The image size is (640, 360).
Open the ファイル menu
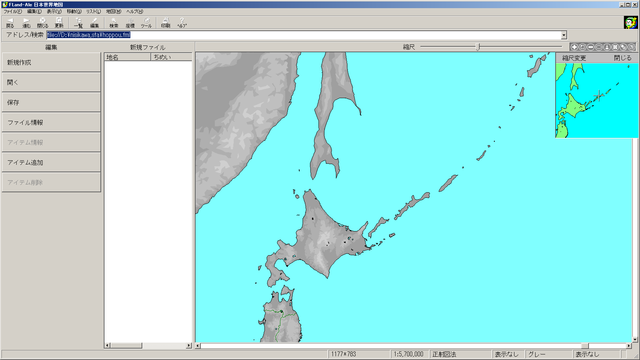[x=13, y=12]
